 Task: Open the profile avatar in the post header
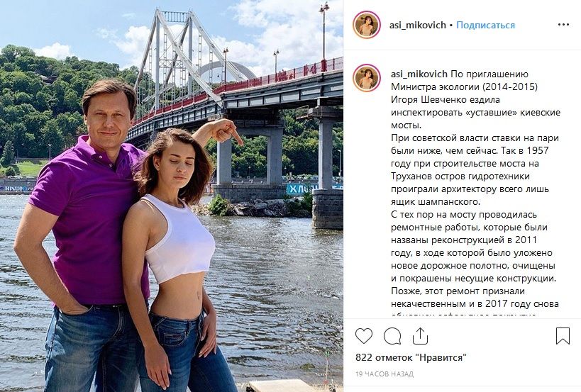[x=367, y=25]
